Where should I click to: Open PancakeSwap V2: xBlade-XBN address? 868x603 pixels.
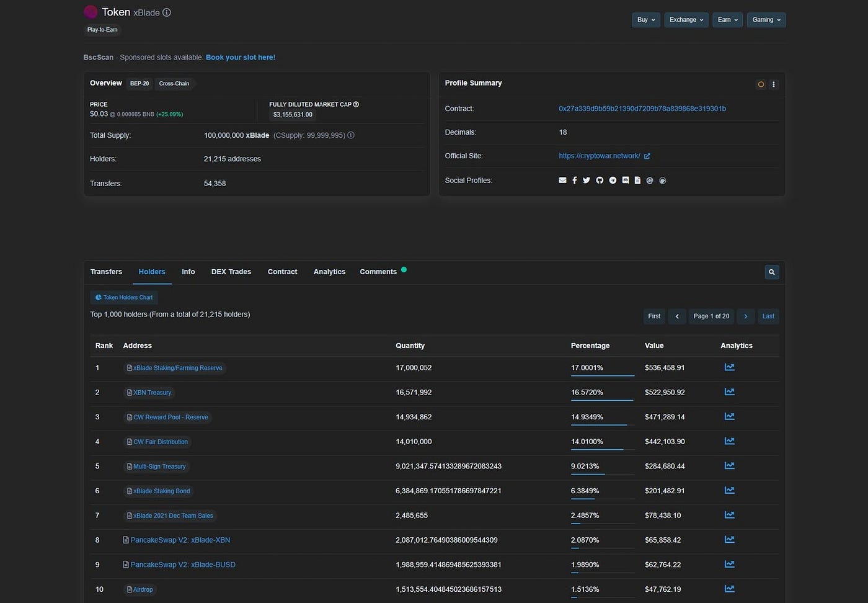tap(180, 540)
